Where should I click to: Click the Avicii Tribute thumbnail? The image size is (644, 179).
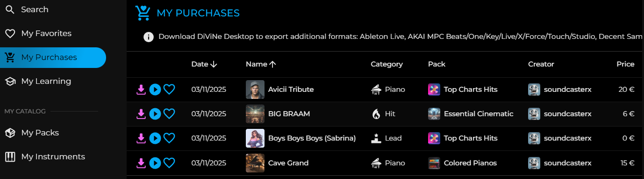[x=255, y=89]
